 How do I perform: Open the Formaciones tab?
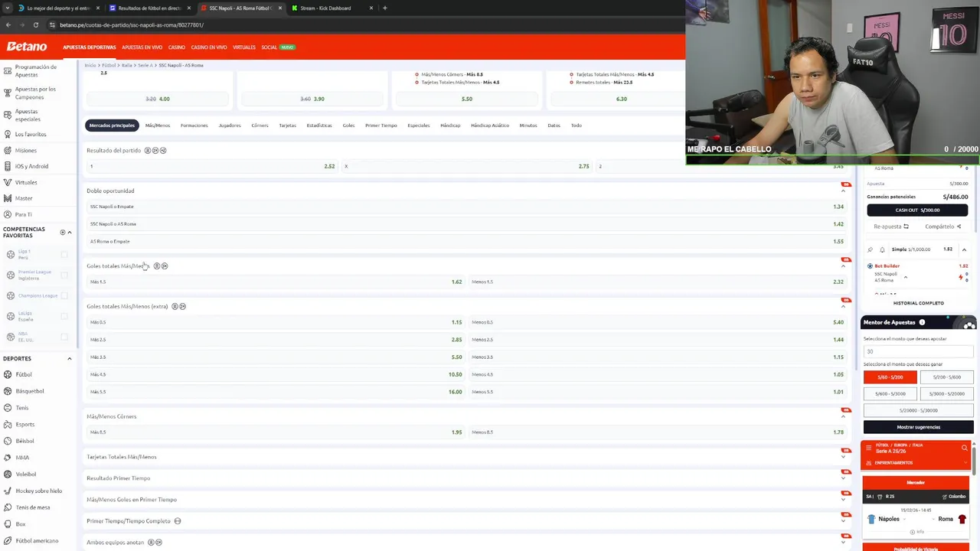194,126
